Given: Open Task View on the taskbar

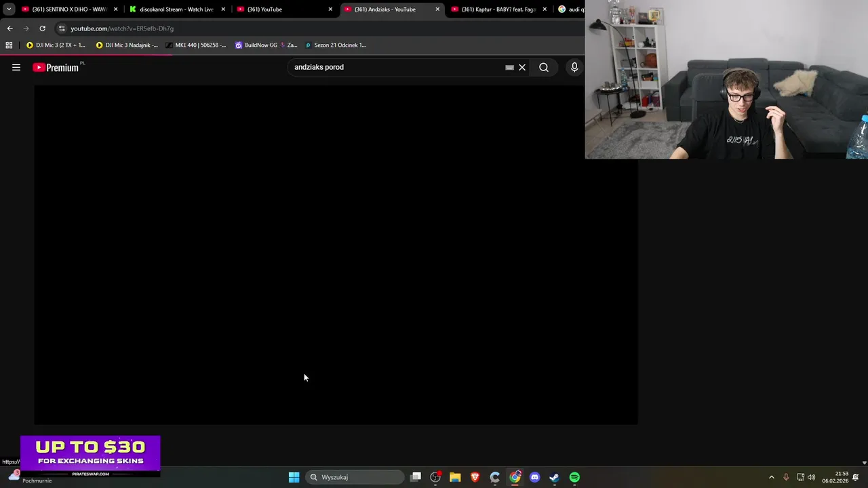Looking at the screenshot, I should (416, 477).
